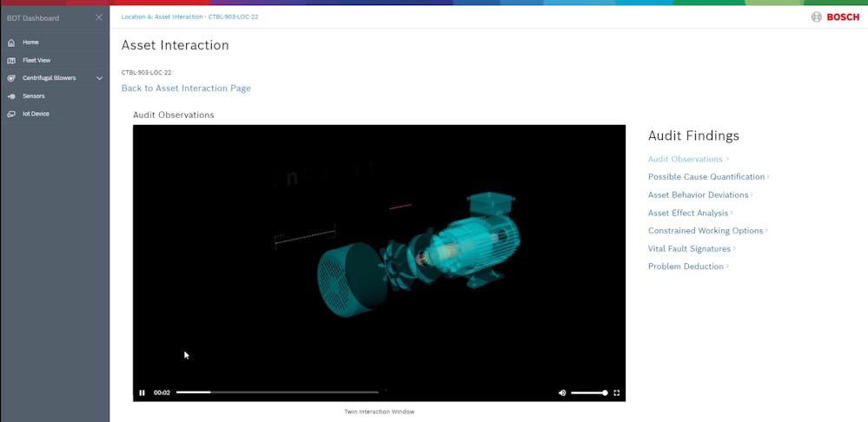Expand Possible Cause Quantification section
This screenshot has width=868, height=422.
click(x=706, y=177)
